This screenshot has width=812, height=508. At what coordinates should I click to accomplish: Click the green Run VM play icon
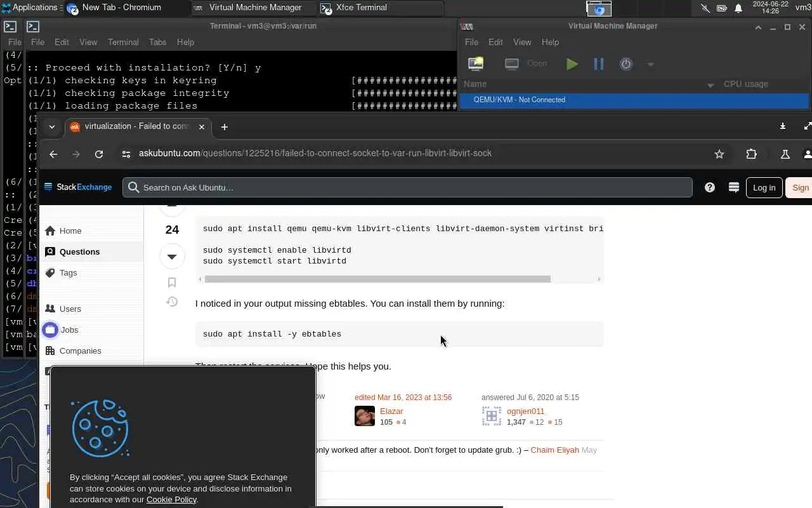[x=572, y=63]
